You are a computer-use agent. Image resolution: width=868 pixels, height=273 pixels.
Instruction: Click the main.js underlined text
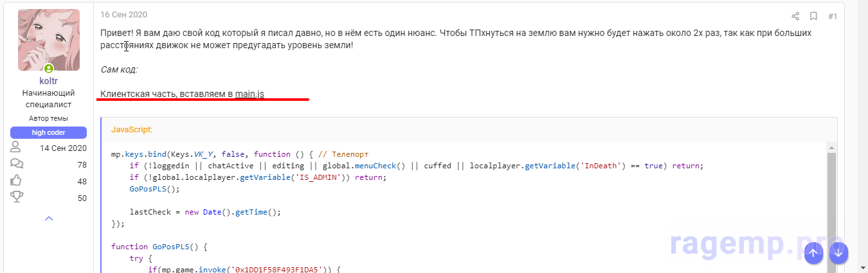pos(249,94)
